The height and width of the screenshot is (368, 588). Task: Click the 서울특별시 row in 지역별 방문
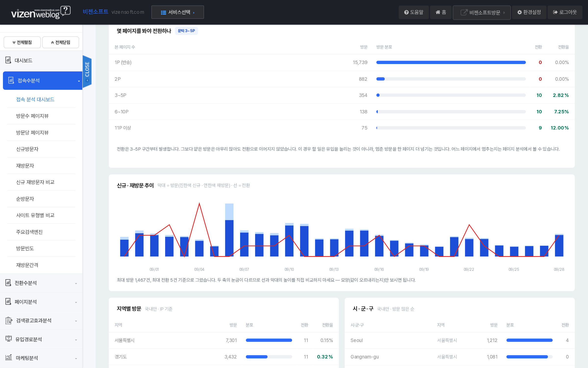[x=224, y=341]
